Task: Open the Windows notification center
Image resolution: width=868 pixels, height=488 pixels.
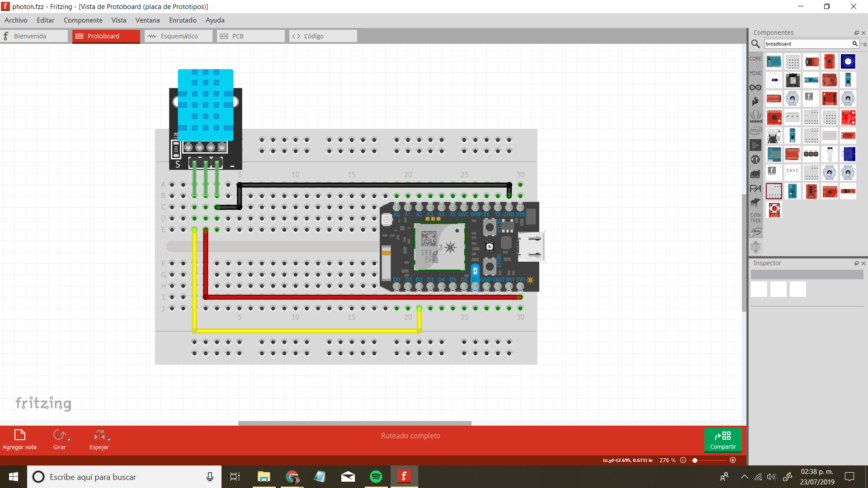Action: [x=849, y=477]
